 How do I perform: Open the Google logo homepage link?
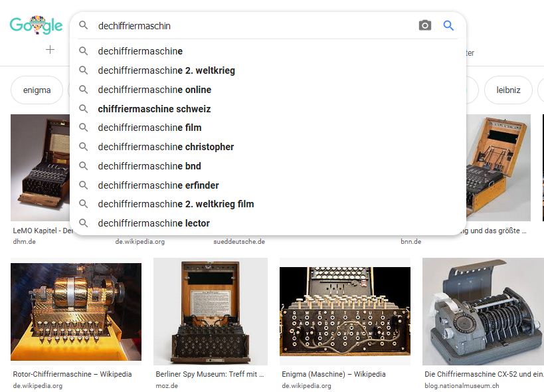tap(36, 25)
